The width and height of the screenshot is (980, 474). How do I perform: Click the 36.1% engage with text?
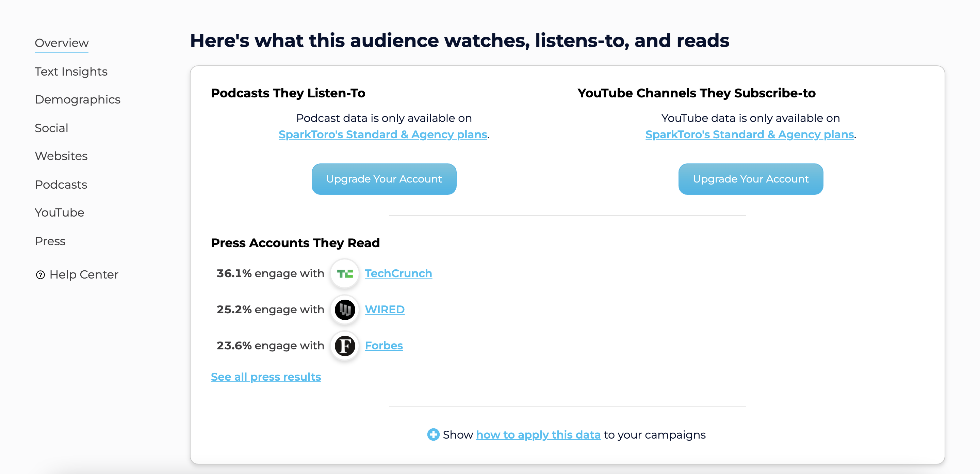click(270, 273)
